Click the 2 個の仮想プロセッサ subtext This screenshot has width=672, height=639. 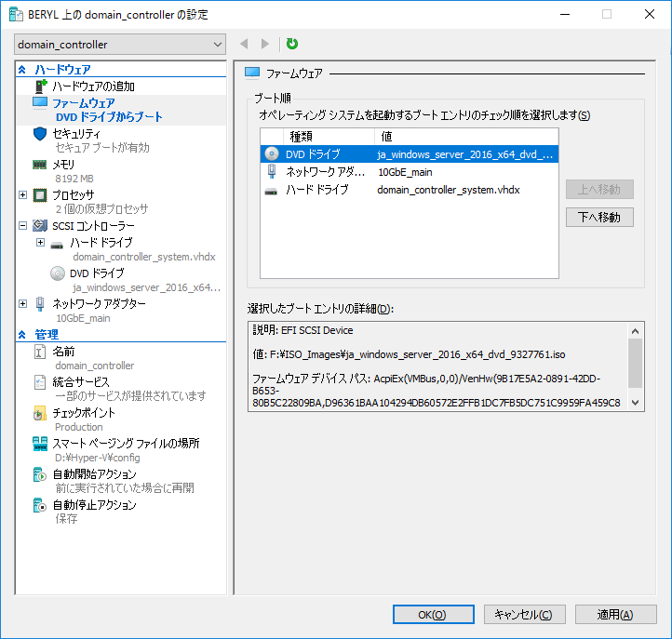point(101,209)
